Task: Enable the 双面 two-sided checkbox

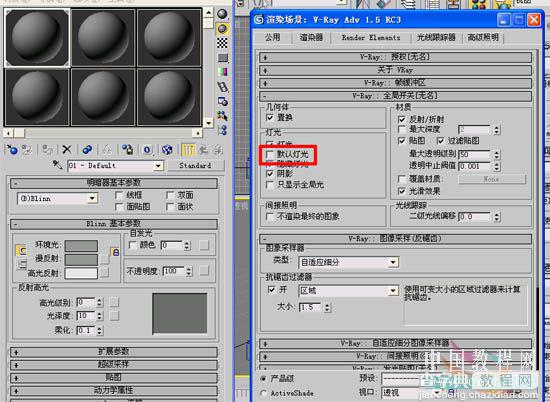Action: [170, 195]
